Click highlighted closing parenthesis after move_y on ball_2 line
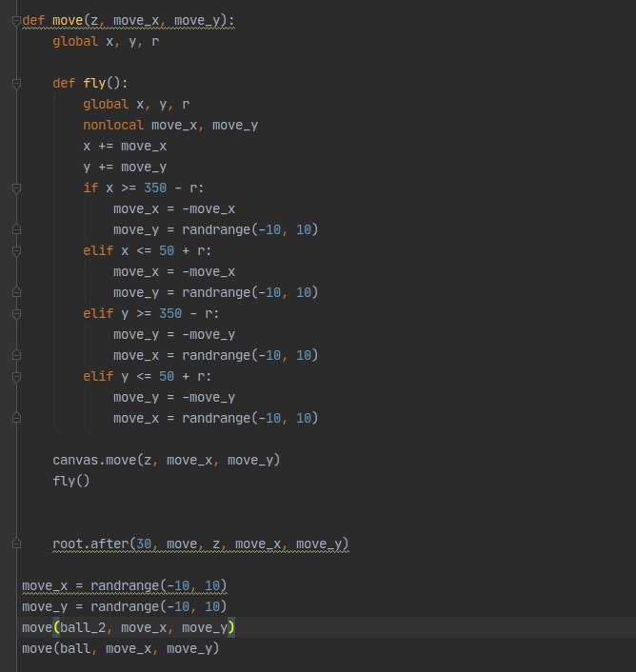This screenshot has width=636, height=672. [x=231, y=627]
